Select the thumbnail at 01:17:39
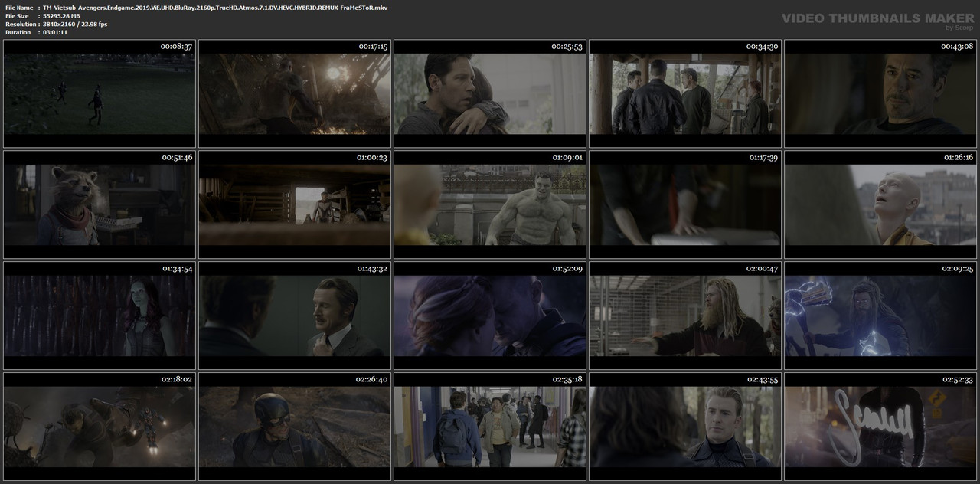Viewport: 980px width, 484px height. point(685,204)
